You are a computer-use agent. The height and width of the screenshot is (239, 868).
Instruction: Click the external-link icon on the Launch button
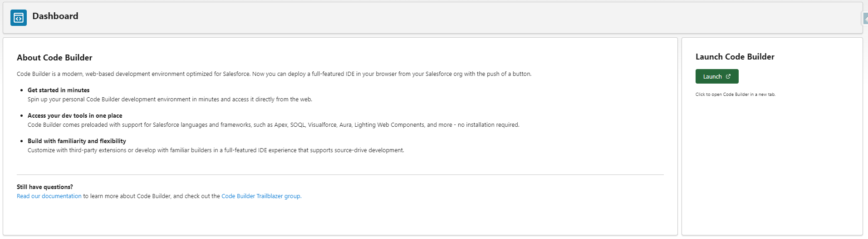728,76
